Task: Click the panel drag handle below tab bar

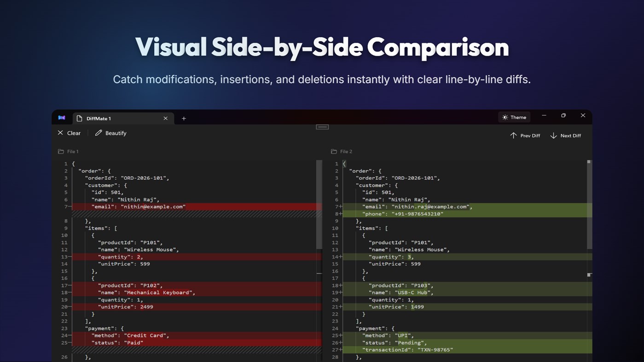Action: (x=322, y=127)
